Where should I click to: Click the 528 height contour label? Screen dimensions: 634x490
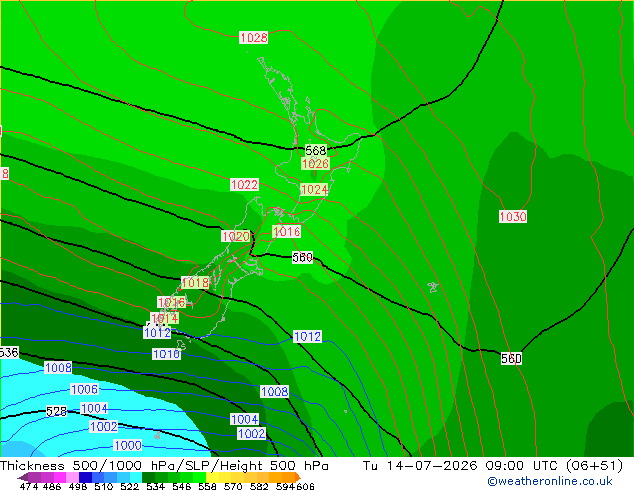(56, 412)
